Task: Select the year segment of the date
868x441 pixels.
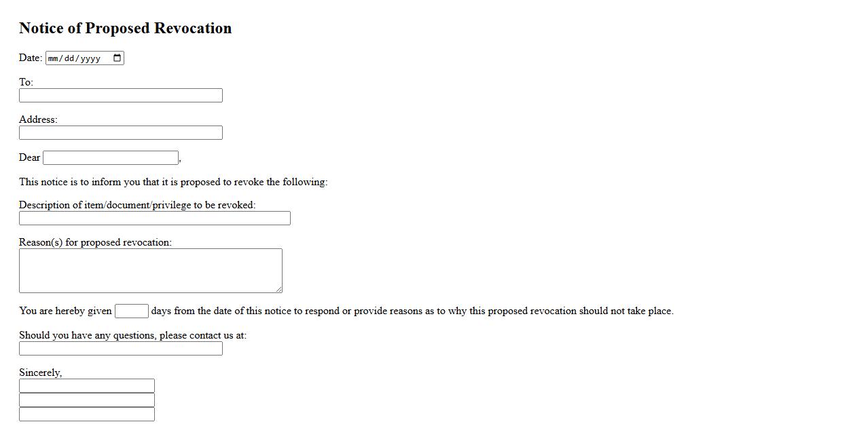Action: pos(90,58)
